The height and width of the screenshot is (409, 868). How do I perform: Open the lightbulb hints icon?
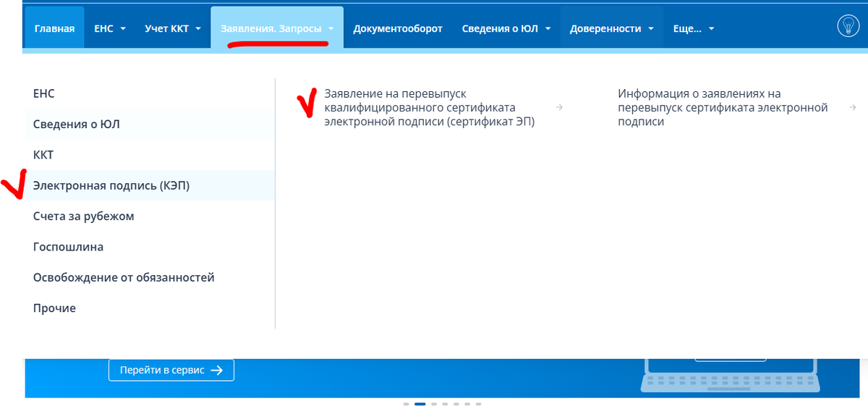847,26
